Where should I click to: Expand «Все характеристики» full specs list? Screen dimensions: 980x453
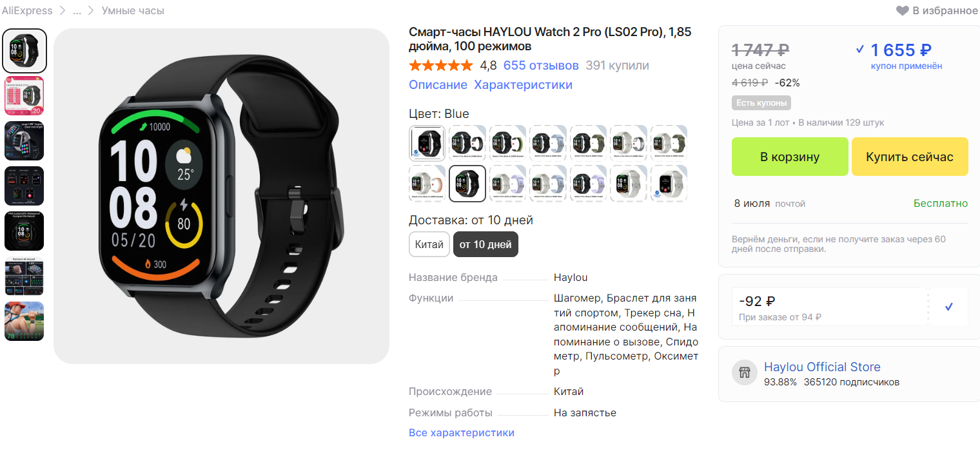[462, 432]
